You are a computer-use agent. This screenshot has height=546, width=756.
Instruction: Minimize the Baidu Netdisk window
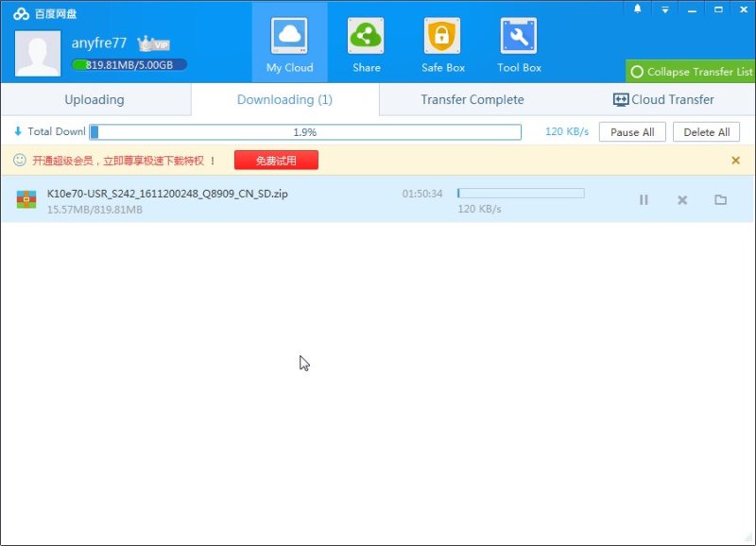click(x=692, y=9)
